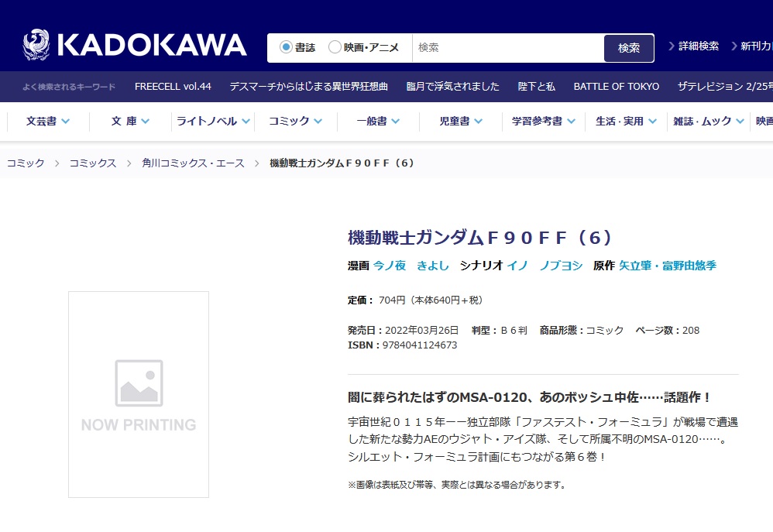The width and height of the screenshot is (773, 532).
Task: Expand the 学習参考書 menu chevron
Action: [571, 122]
